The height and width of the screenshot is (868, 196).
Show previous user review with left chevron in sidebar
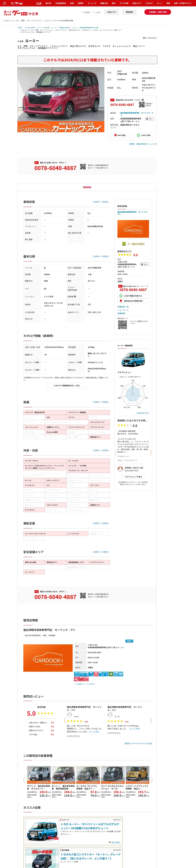coord(116,453)
